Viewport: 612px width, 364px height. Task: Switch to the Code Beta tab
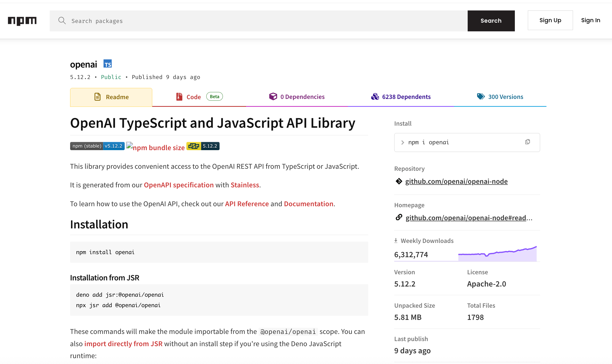tap(194, 97)
